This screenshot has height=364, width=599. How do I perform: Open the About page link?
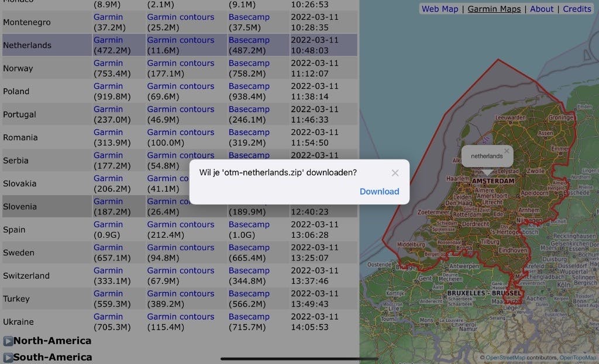[x=541, y=9]
